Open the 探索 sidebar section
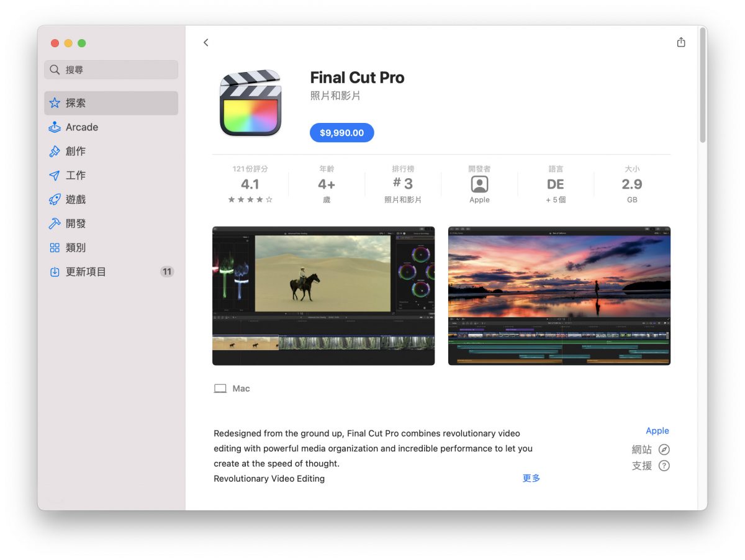Viewport: 745px width, 560px height. [111, 103]
